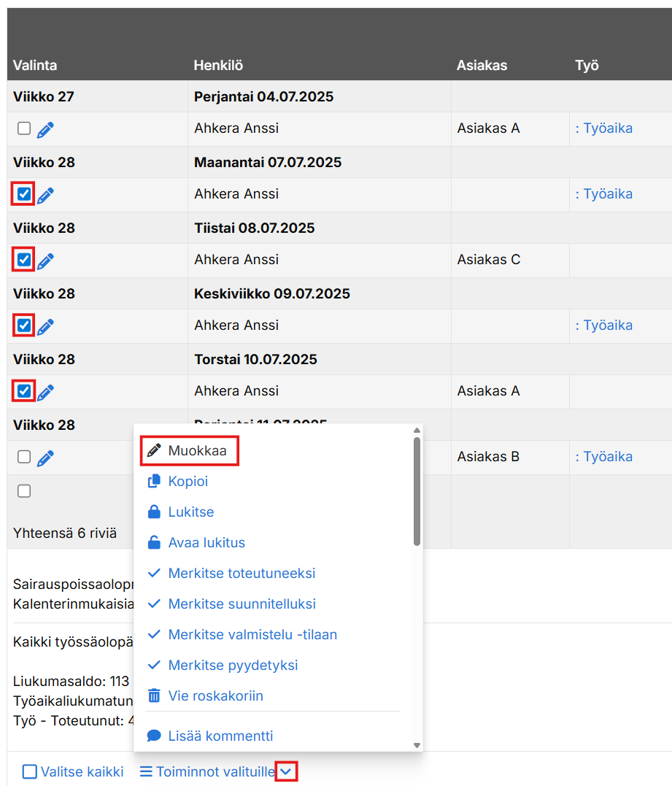Click pencil edit icon for Perjantai 04.07.2025 row
This screenshot has width=672, height=786.
(x=45, y=130)
